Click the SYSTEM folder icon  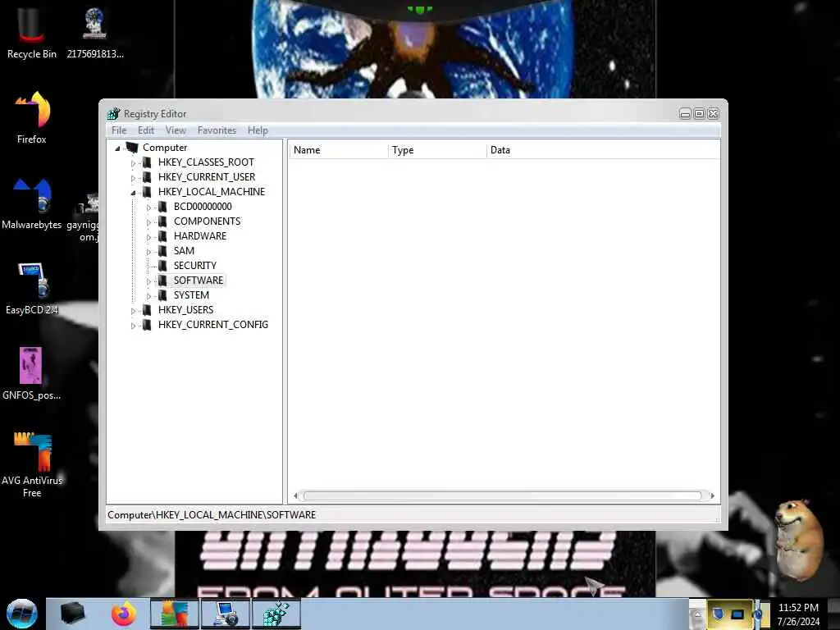point(162,295)
